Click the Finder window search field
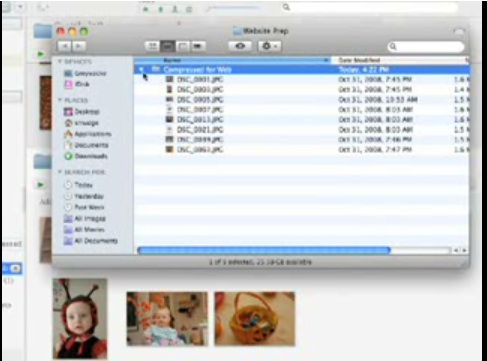This screenshot has width=487, height=361. coord(426,47)
